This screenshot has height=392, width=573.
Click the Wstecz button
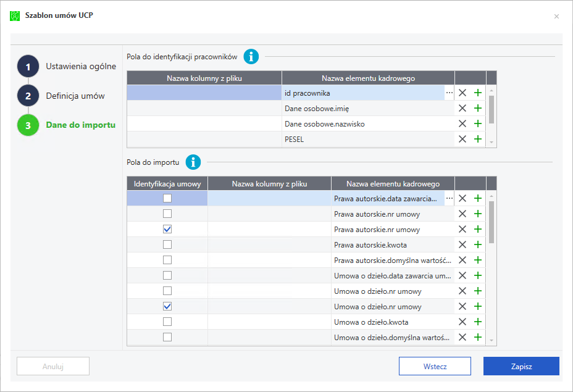[435, 366]
